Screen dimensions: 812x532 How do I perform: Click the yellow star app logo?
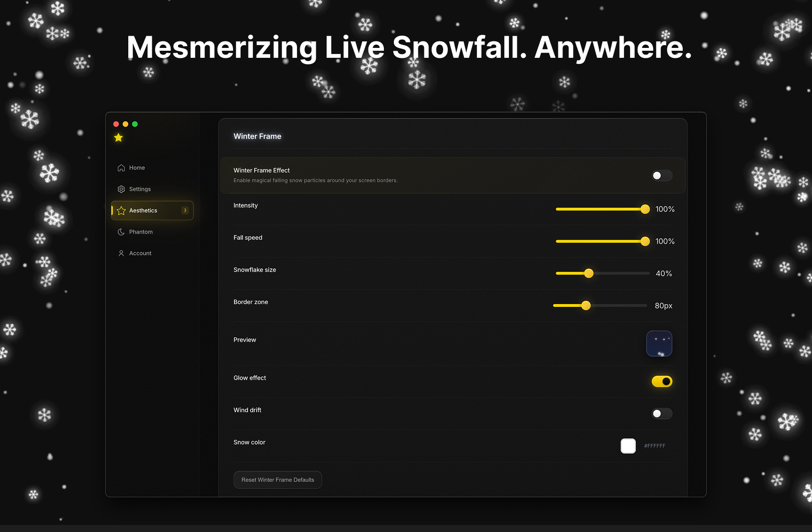[118, 137]
